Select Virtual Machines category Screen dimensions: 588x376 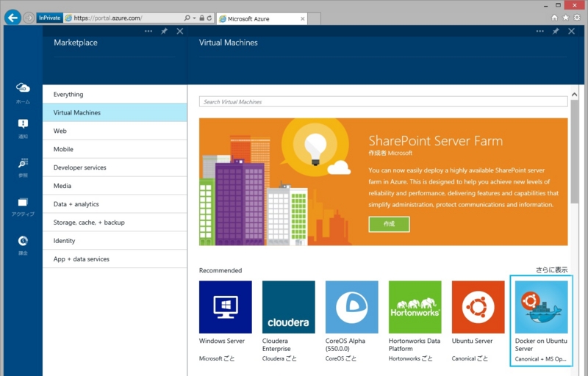coord(115,112)
